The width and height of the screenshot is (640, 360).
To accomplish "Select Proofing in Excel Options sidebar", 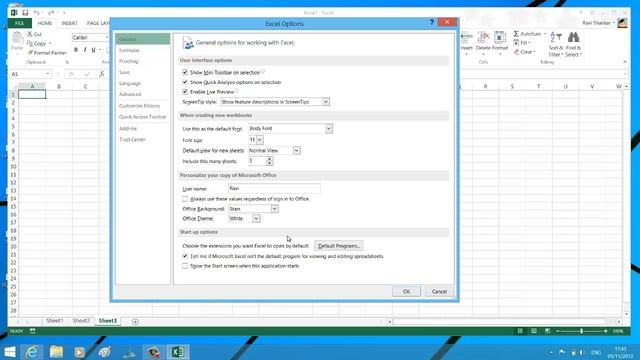I will click(129, 61).
